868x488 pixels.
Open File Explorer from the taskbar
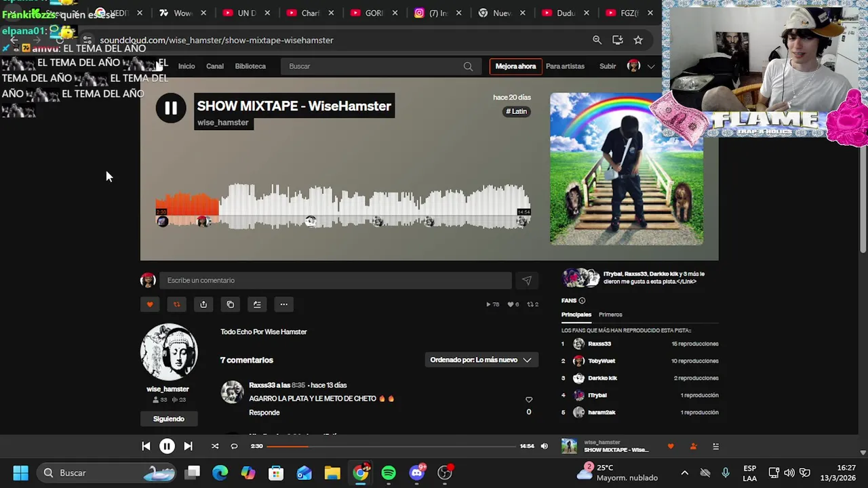[x=332, y=472]
